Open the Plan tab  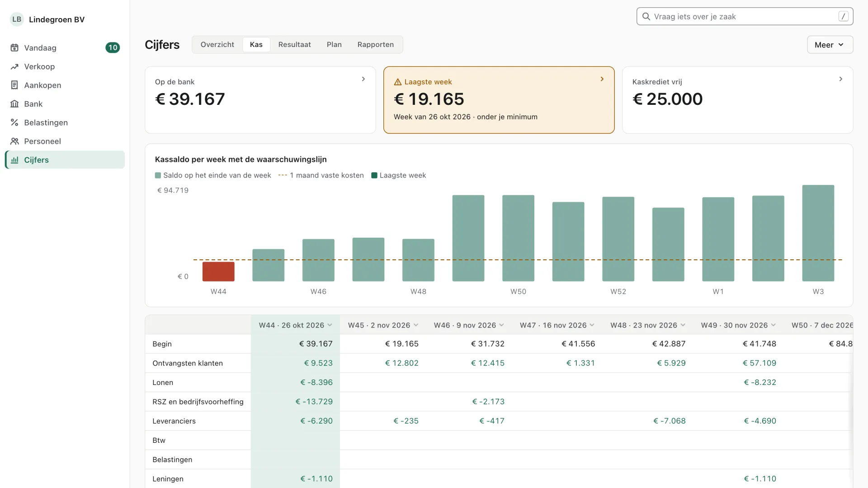tap(334, 45)
